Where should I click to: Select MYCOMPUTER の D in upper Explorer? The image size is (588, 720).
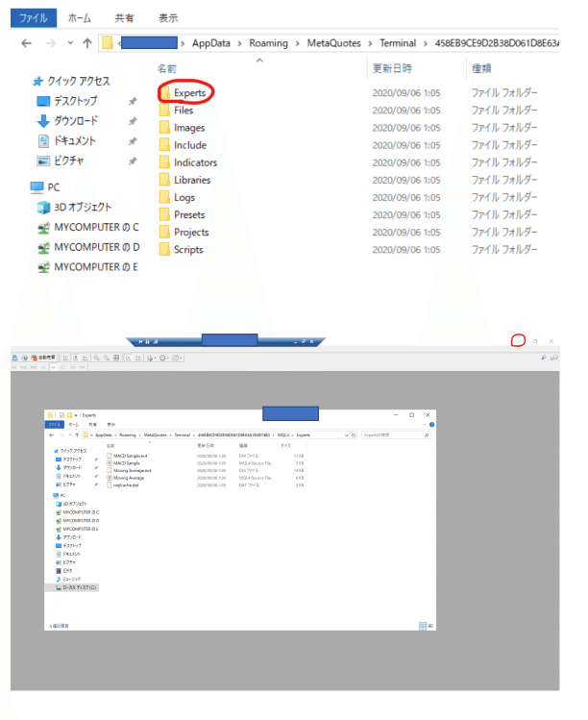click(x=88, y=247)
